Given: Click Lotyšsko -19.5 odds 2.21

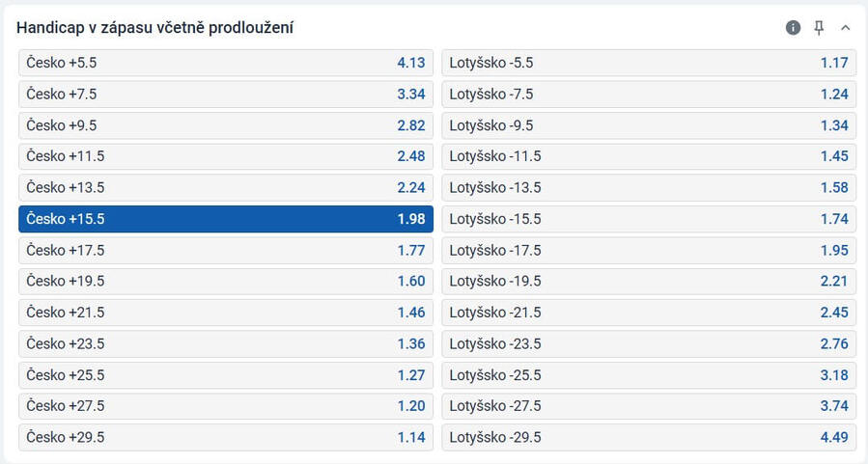Looking at the screenshot, I should [x=649, y=281].
